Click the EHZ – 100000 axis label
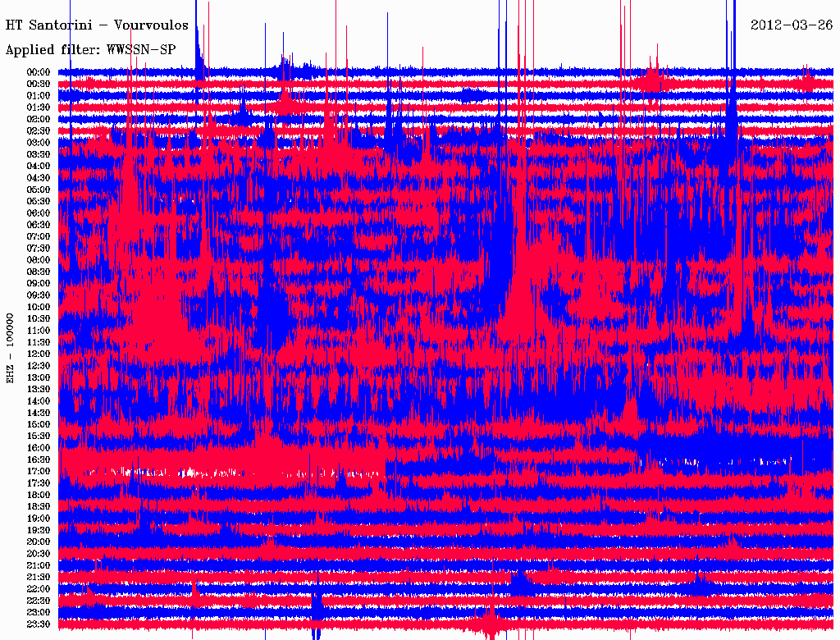This screenshot has width=840, height=640. (10, 348)
